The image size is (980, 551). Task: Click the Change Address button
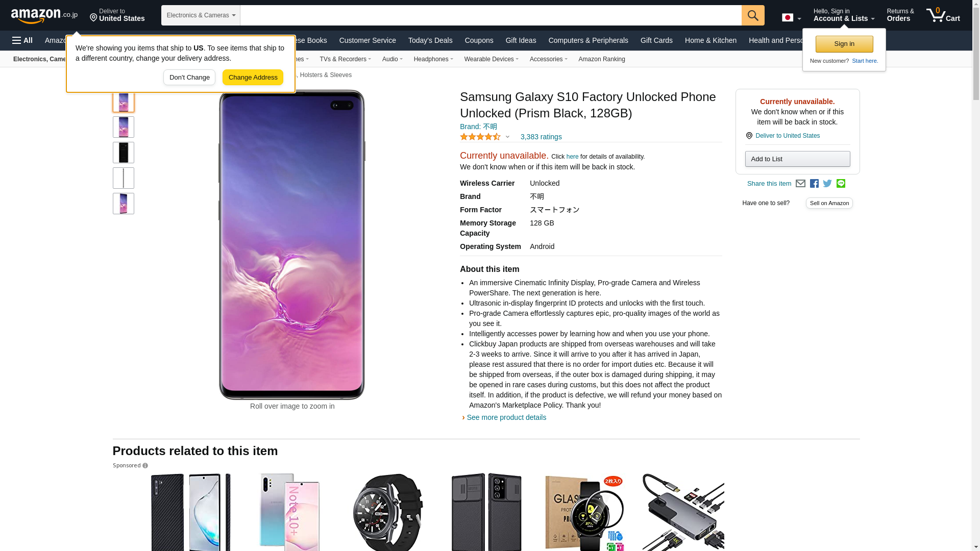pos(253,78)
